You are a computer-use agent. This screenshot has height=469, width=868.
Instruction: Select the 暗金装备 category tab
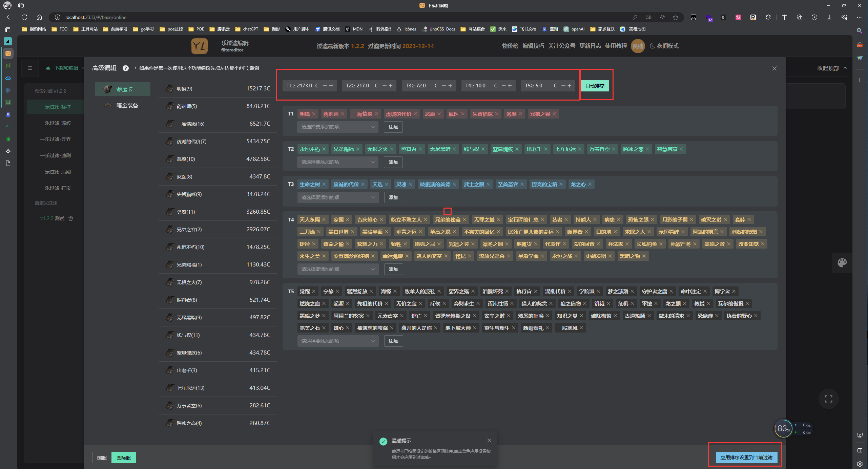click(123, 105)
